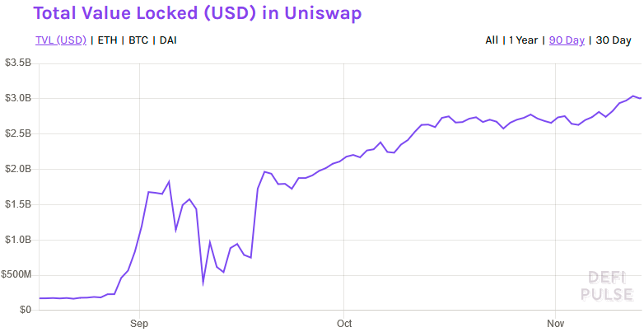Click the $1.5B y-axis label

point(18,204)
